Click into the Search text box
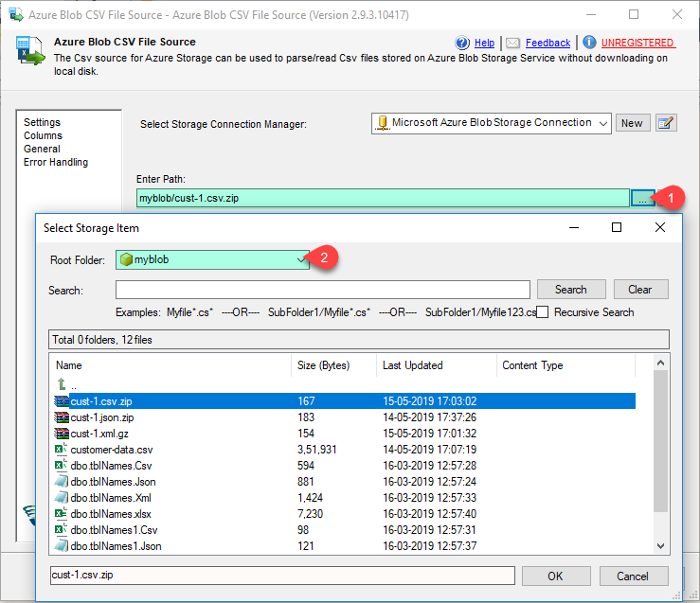The image size is (700, 603). [x=323, y=290]
